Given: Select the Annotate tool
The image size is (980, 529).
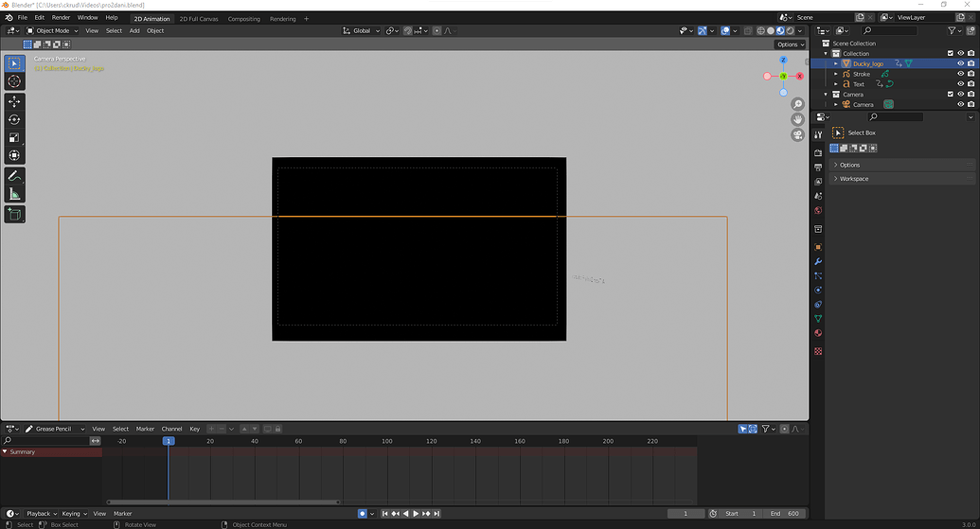Looking at the screenshot, I should [x=14, y=176].
